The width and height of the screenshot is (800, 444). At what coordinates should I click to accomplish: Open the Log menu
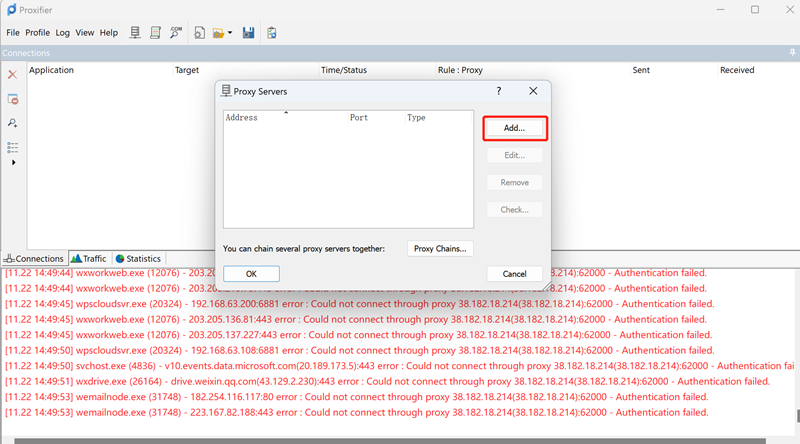coord(62,33)
